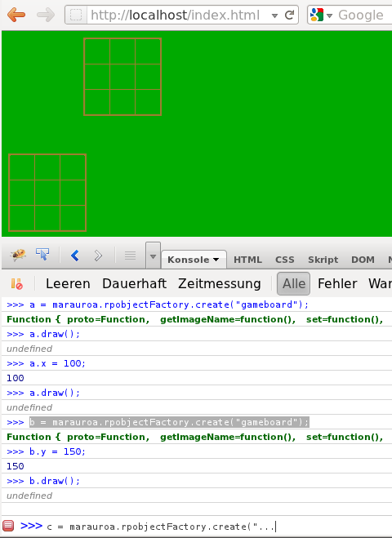Reload the page with refresh icon

tap(289, 15)
